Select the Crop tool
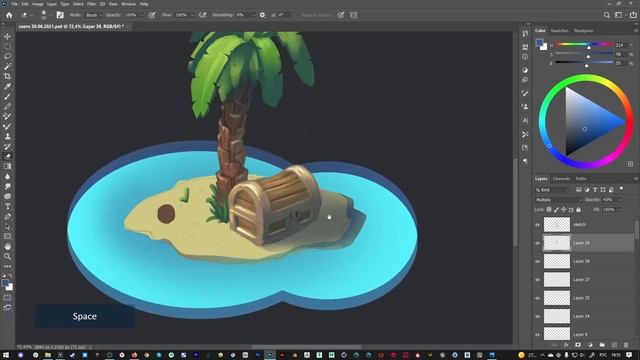This screenshot has width=640, height=360. click(x=7, y=76)
